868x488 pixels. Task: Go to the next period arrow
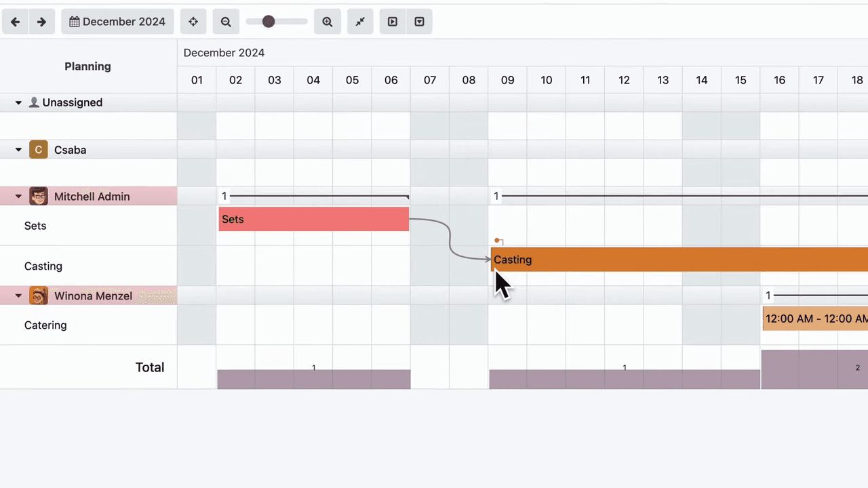[41, 22]
